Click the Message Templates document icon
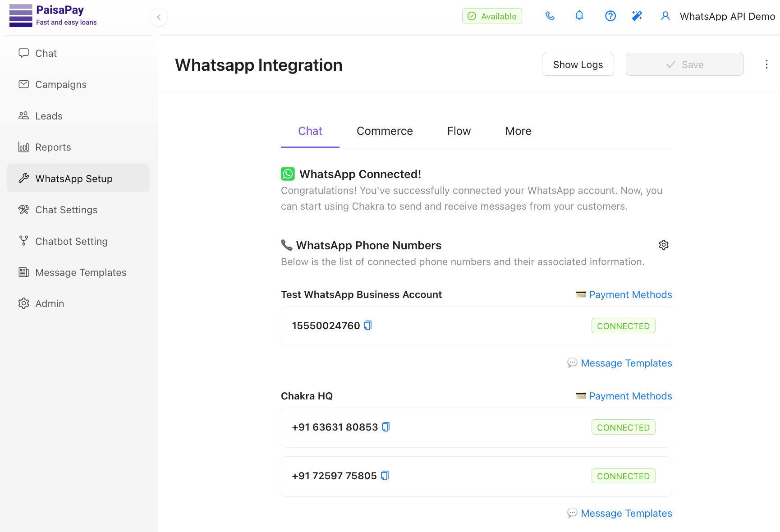The width and height of the screenshot is (780, 532). [x=24, y=272]
